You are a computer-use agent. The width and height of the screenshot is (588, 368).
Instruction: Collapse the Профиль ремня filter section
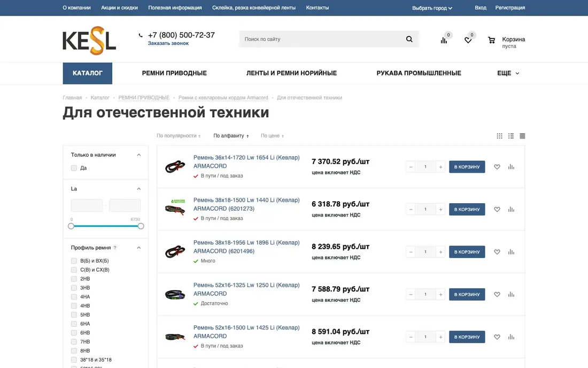point(139,248)
